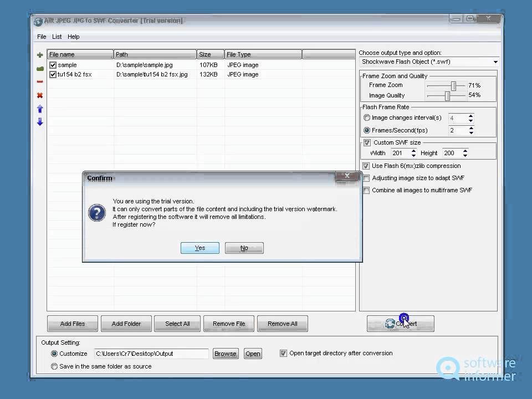Select Frames/Second(fps) radio button
Viewport: 532px width, 399px height.
367,130
